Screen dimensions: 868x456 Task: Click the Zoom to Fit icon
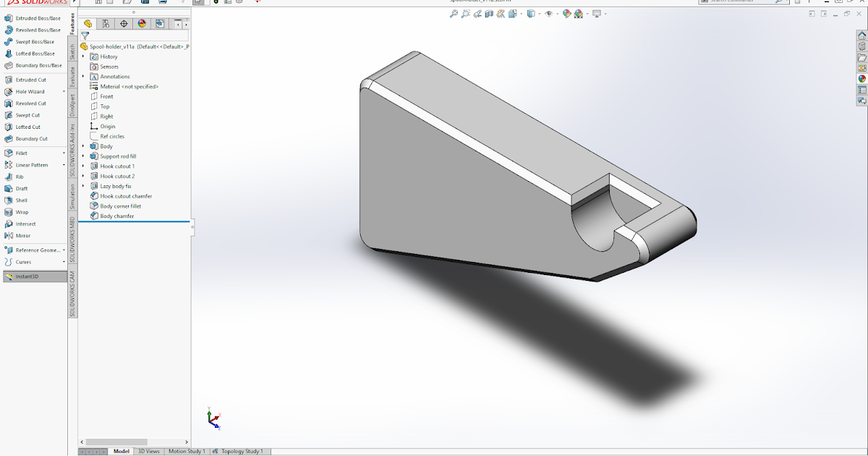[452, 14]
